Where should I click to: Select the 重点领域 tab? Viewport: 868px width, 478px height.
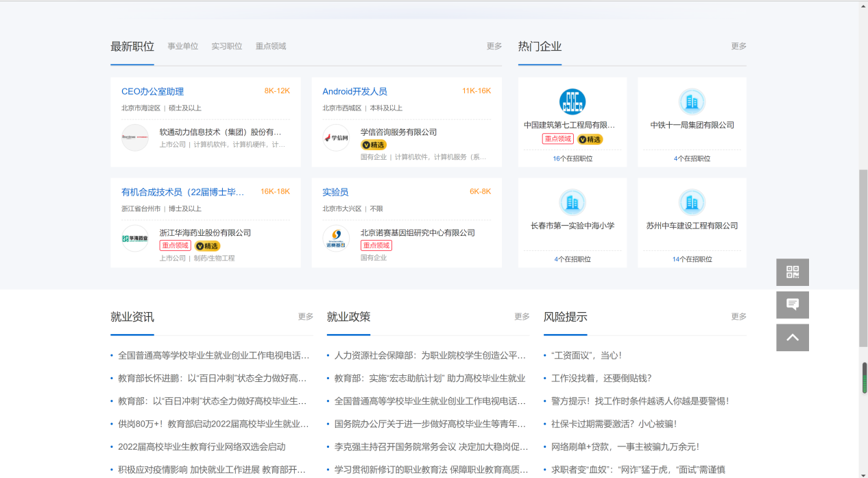coord(271,47)
